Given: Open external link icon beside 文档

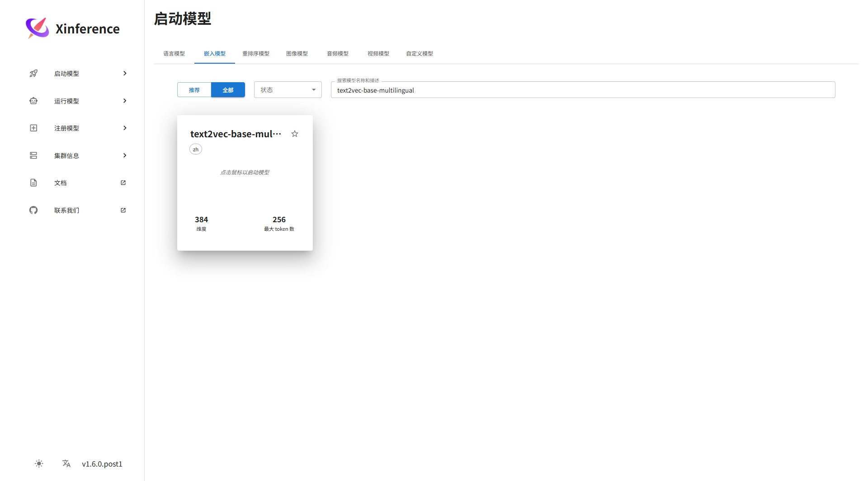Looking at the screenshot, I should (x=123, y=183).
